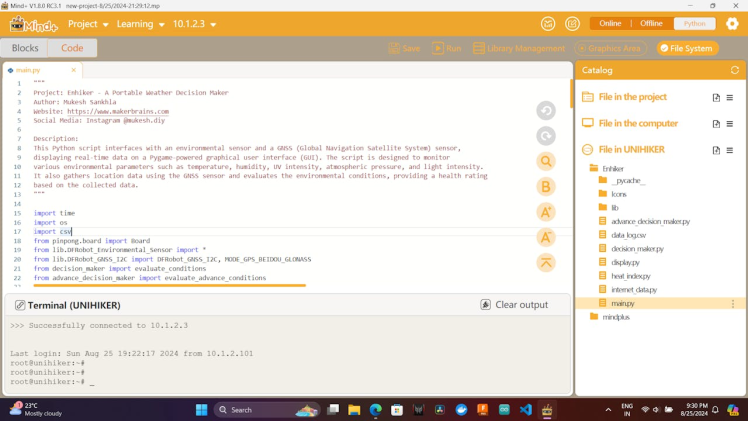Click Clear output in the terminal

pyautogui.click(x=514, y=305)
